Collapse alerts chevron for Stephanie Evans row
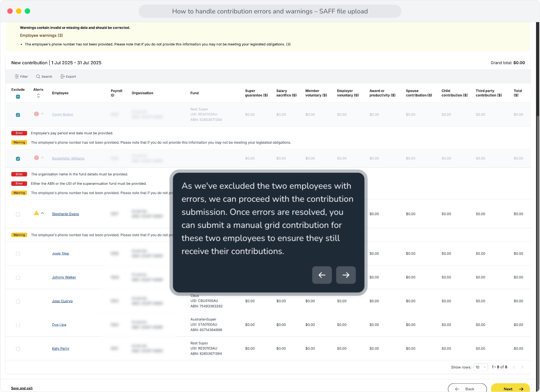The width and height of the screenshot is (540, 392). point(42,213)
